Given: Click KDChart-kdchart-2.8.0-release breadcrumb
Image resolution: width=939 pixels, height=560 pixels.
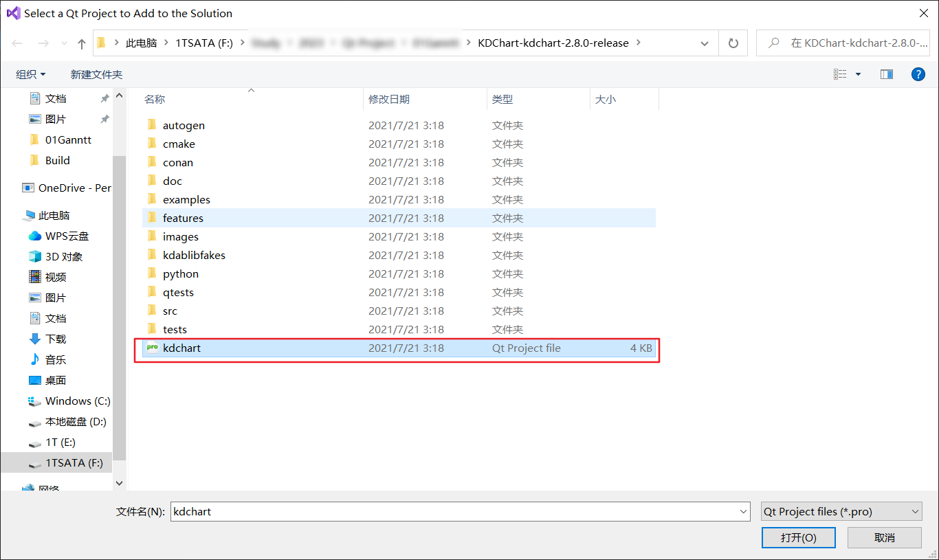Looking at the screenshot, I should pyautogui.click(x=553, y=43).
